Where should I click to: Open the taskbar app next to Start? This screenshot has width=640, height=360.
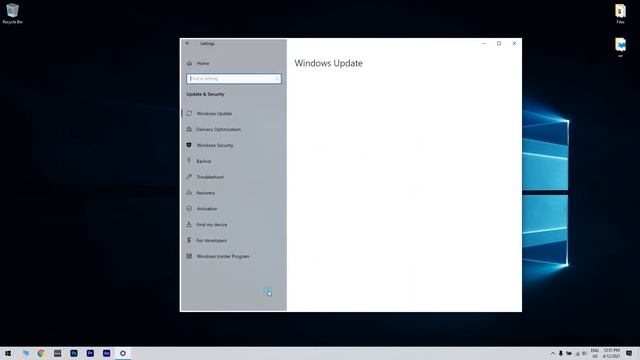point(25,353)
